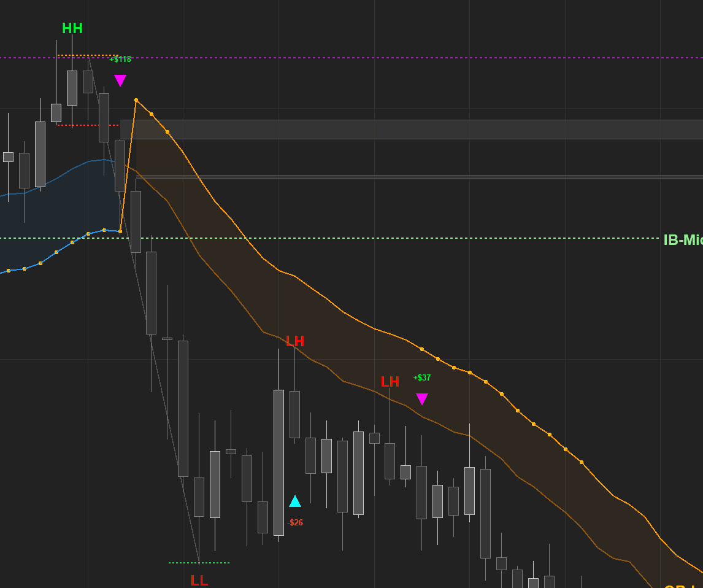Select the magenta sell arrow beside the +$37 label
703x588 pixels.
pos(423,400)
